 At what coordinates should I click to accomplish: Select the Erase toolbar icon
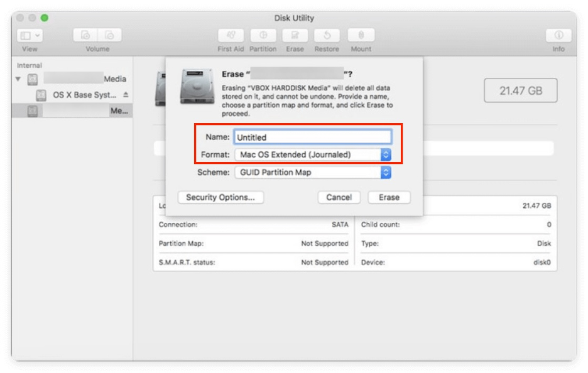295,35
